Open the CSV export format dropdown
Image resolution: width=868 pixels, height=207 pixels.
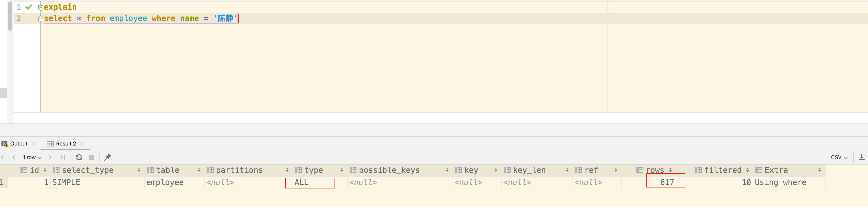point(839,157)
